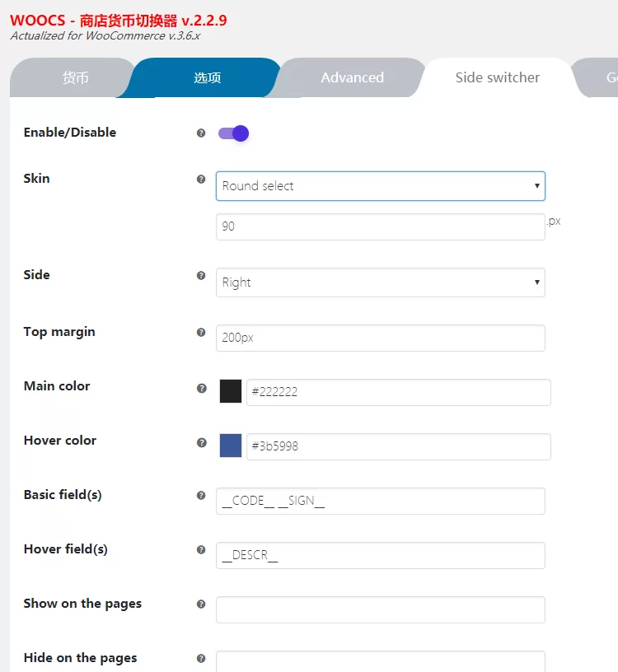This screenshot has height=672, width=618.
Task: Open the Side dropdown showing Right
Action: [381, 282]
